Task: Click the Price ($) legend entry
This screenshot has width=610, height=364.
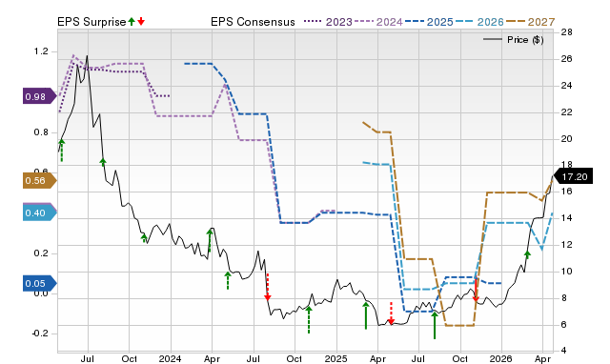Action: pos(514,40)
